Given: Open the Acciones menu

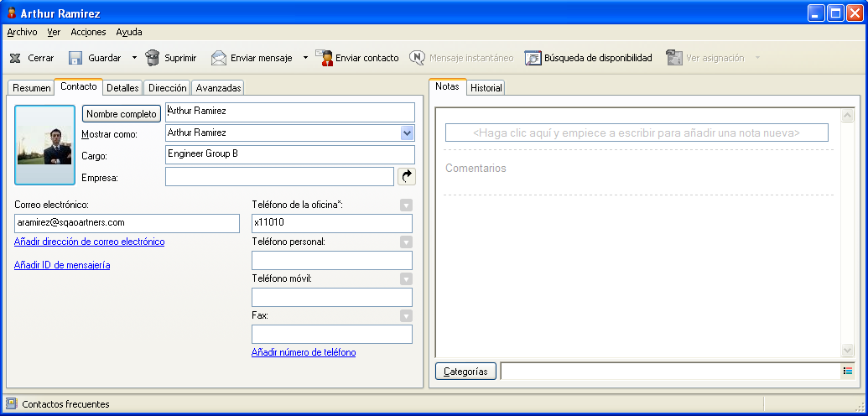Looking at the screenshot, I should (x=88, y=32).
